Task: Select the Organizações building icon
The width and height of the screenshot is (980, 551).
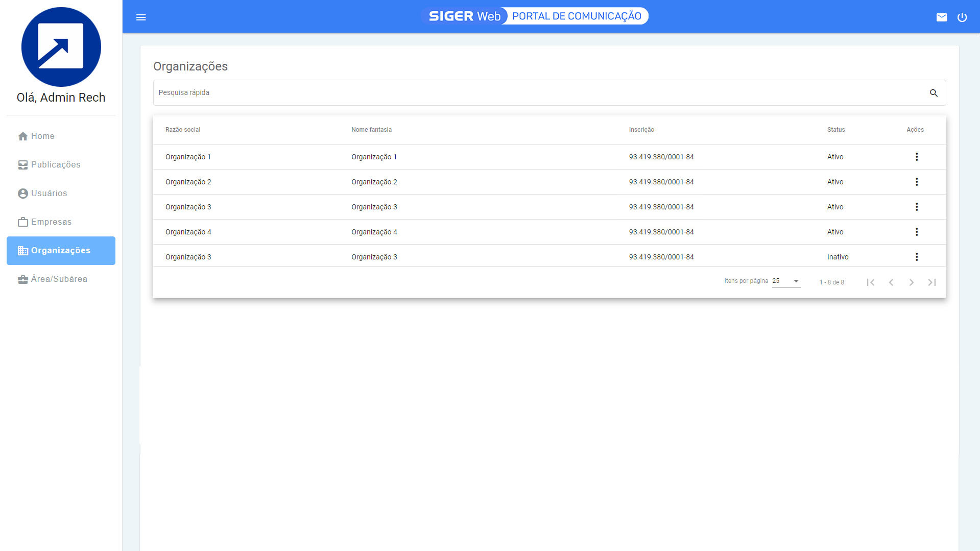Action: tap(22, 250)
